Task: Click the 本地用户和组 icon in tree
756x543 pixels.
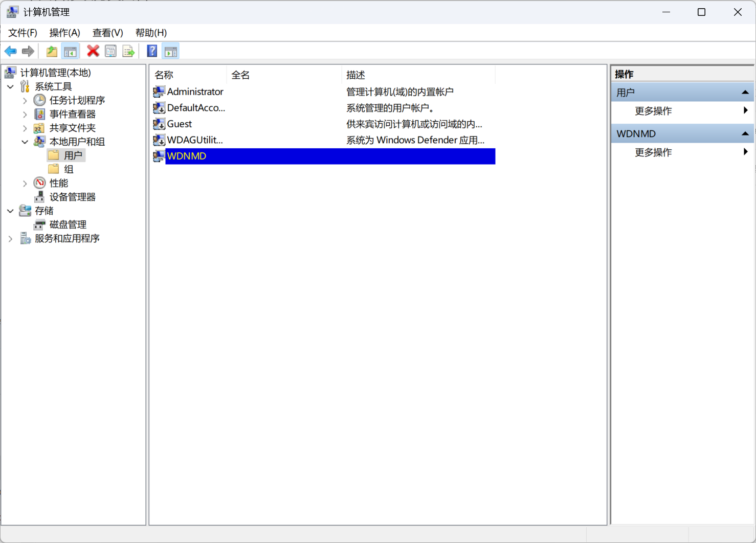Action: coord(39,142)
